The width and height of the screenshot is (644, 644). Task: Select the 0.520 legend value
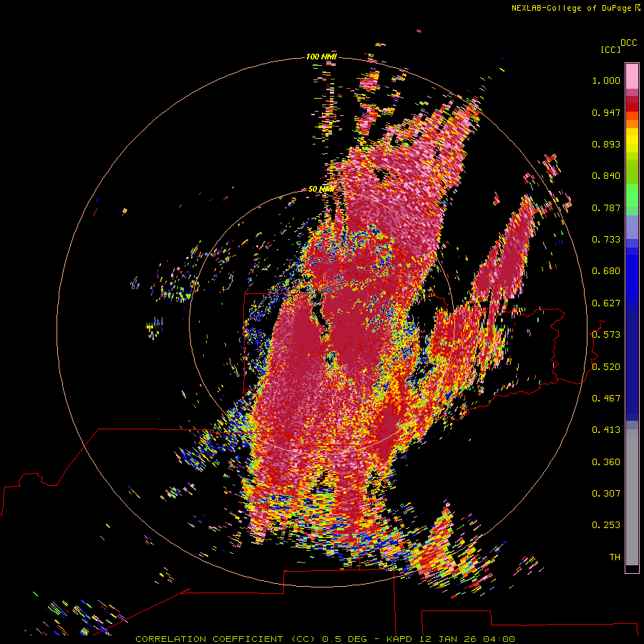pos(606,367)
